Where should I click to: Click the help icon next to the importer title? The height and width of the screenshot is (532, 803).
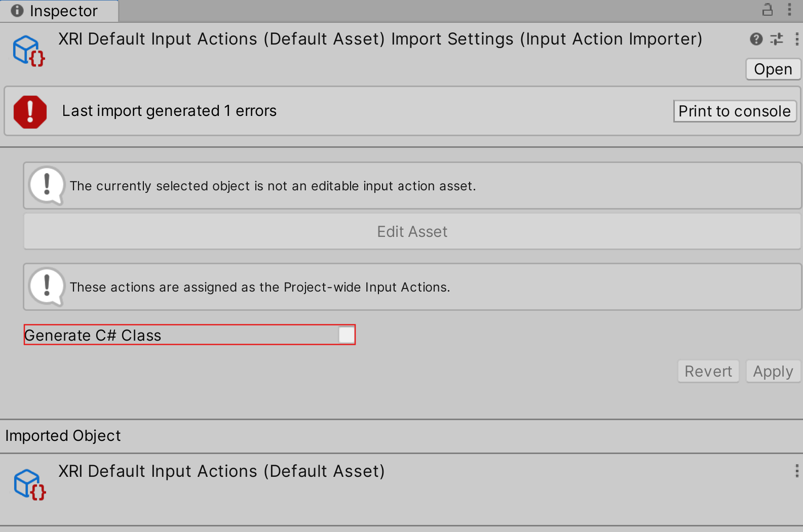(755, 39)
